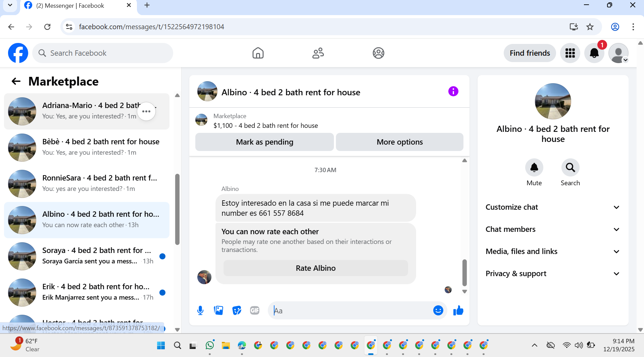Click the Find friends button

click(x=530, y=53)
